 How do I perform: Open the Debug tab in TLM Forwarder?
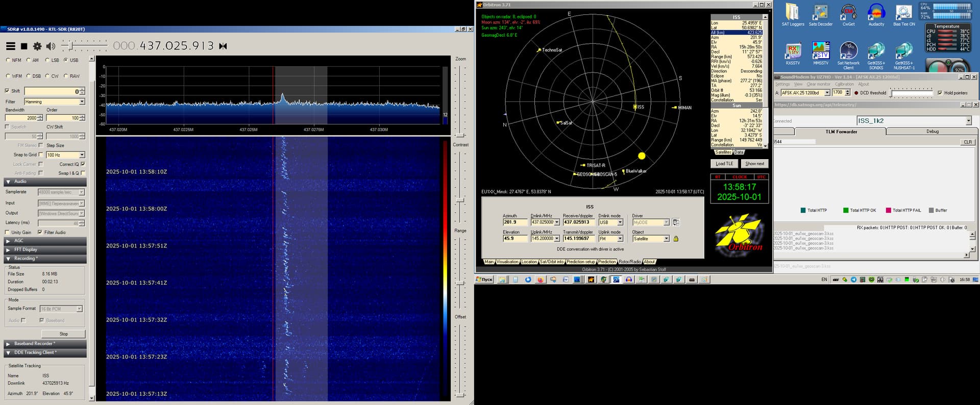point(932,132)
